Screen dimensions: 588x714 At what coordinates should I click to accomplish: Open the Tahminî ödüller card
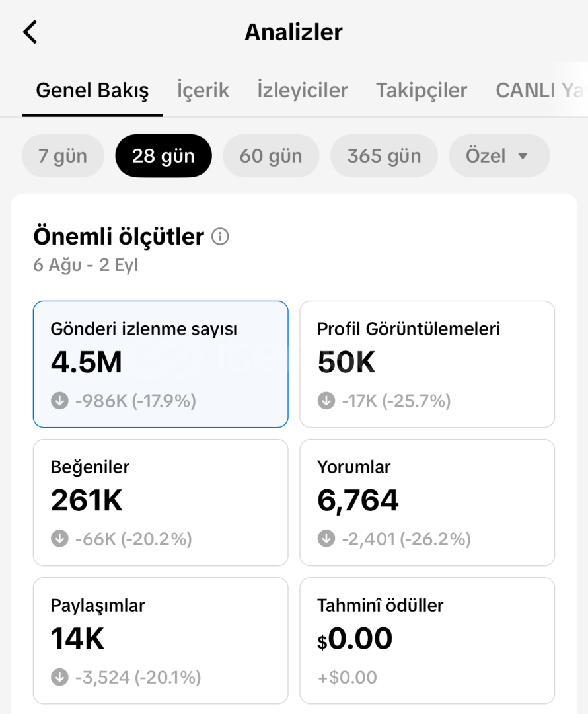(427, 641)
